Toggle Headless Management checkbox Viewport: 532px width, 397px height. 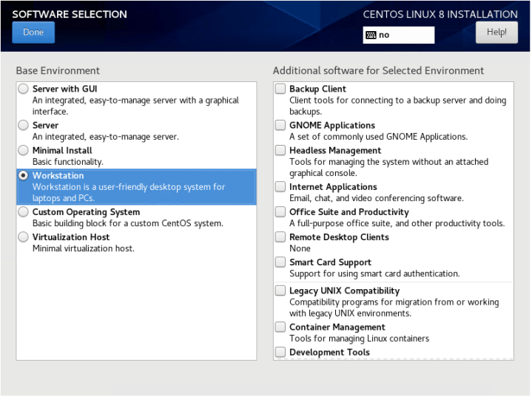pyautogui.click(x=280, y=151)
